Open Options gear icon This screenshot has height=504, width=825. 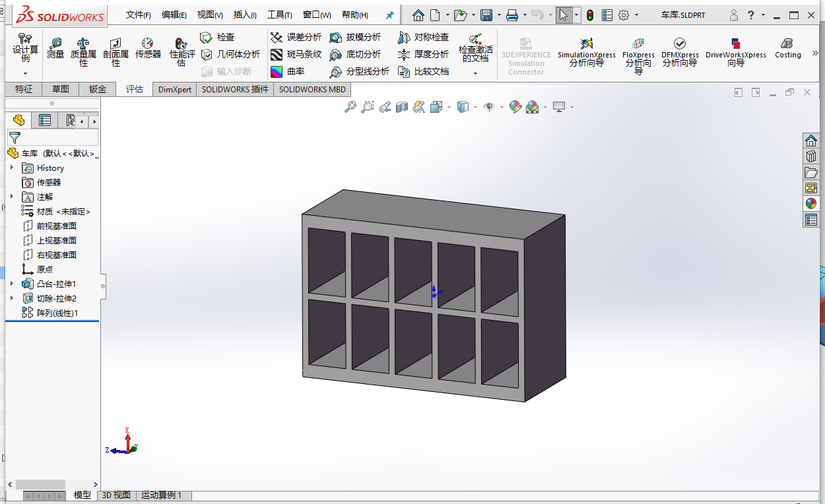[x=624, y=15]
